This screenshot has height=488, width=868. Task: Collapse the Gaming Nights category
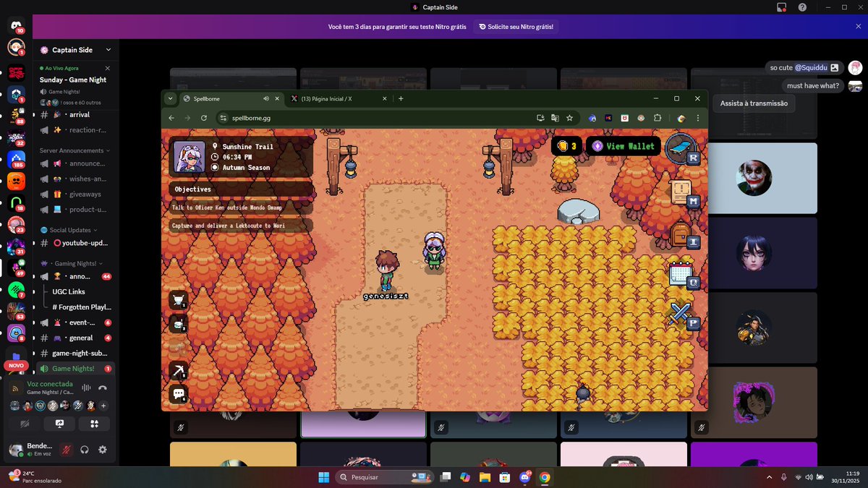tap(72, 263)
